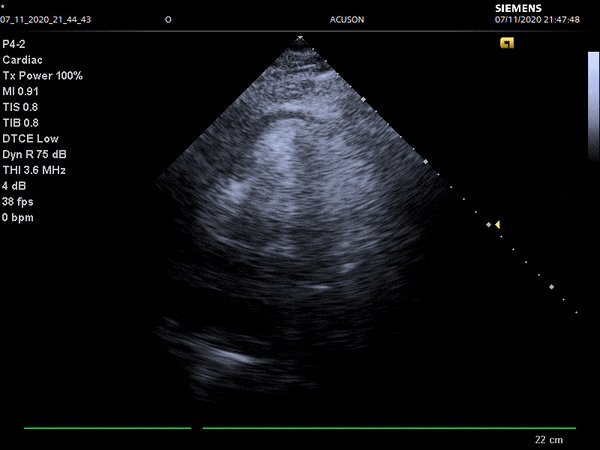600x450 pixels.
Task: Click the 07/11/2020 21:47:48 timestamp
Action: click(537, 20)
